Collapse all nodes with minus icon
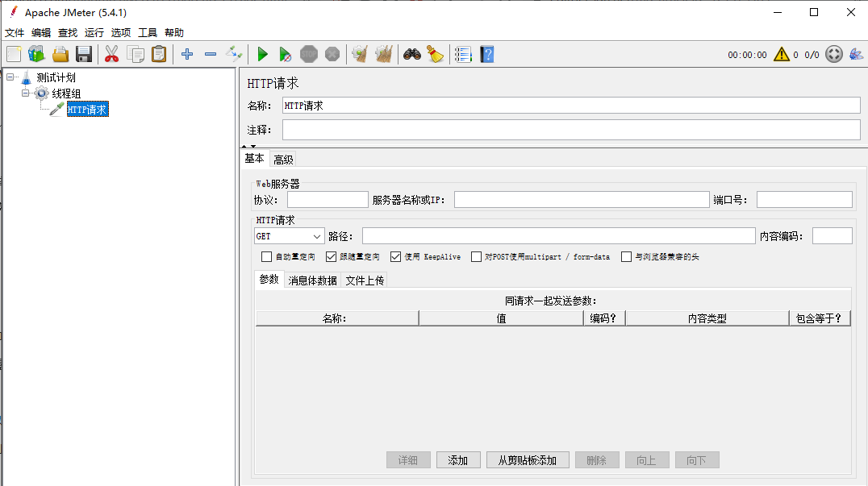This screenshot has width=868, height=486. (211, 54)
